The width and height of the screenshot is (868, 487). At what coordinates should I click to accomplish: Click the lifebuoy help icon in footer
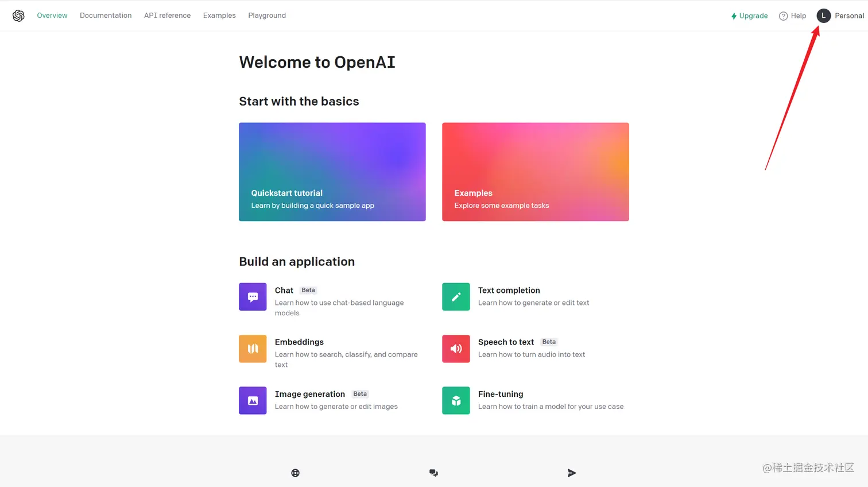click(295, 473)
